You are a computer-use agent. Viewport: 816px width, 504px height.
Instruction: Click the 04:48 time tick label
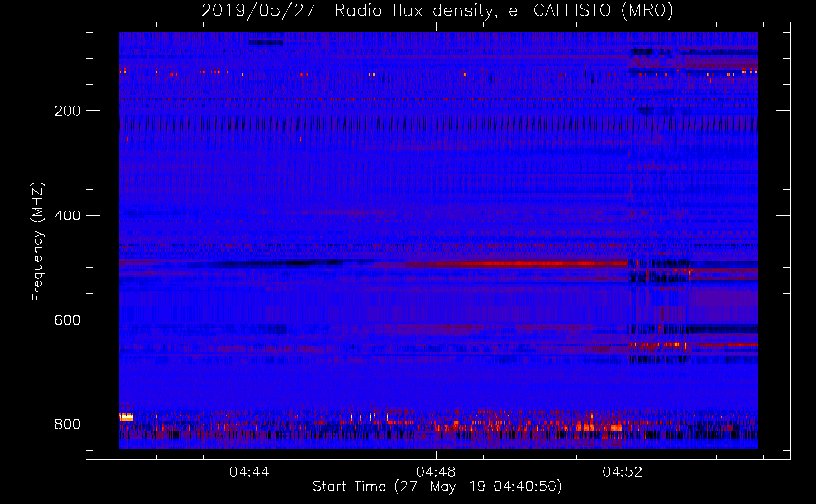[436, 472]
